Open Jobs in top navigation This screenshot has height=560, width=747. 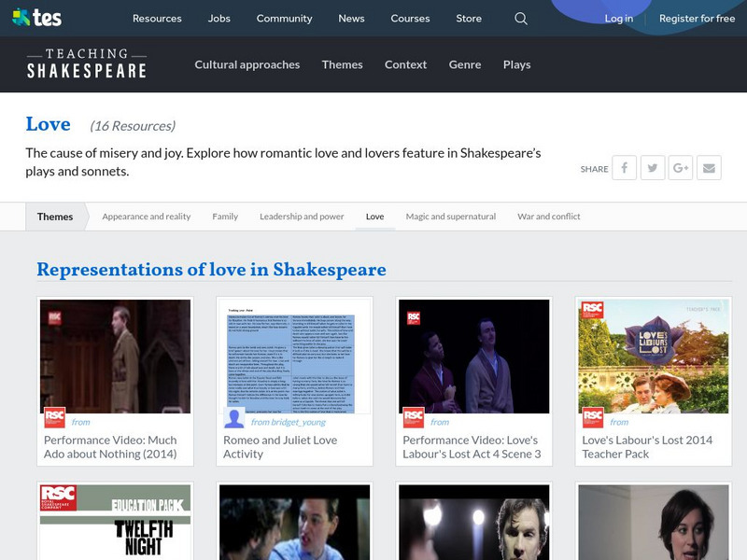pos(219,19)
